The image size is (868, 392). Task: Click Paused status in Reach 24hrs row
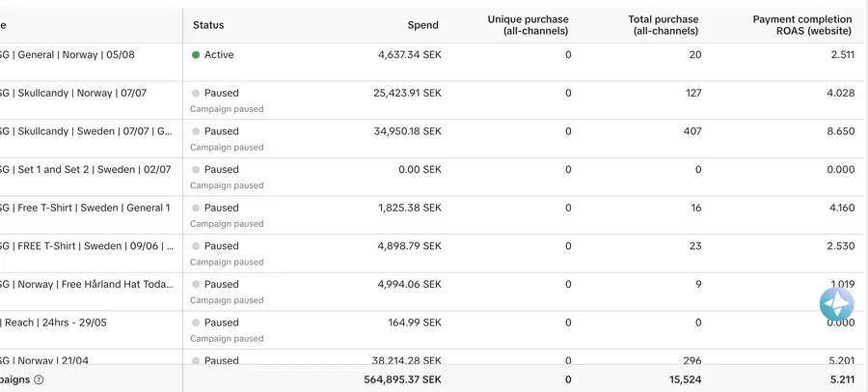tap(222, 322)
